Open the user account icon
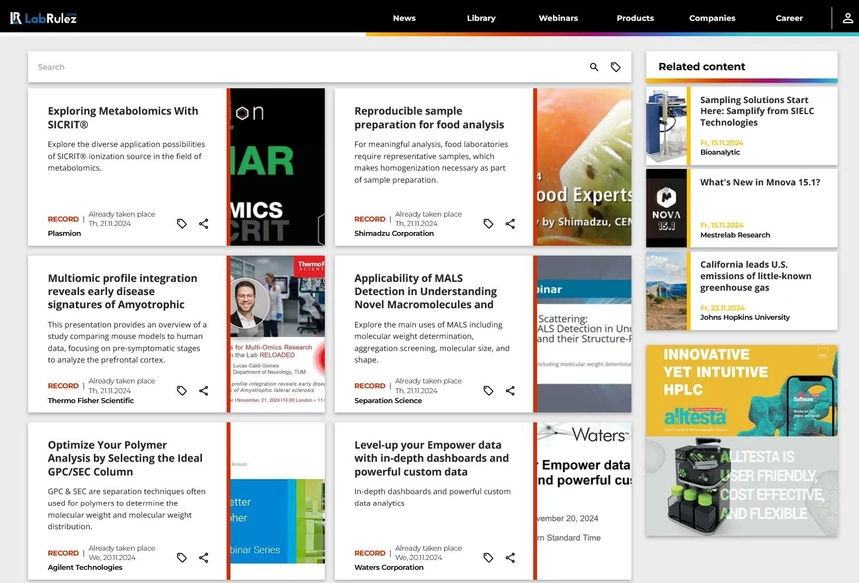The width and height of the screenshot is (859, 583). [847, 18]
